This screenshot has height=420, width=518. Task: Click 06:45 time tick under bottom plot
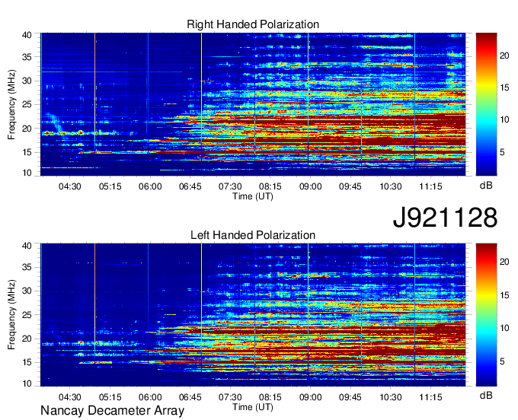click(x=190, y=397)
